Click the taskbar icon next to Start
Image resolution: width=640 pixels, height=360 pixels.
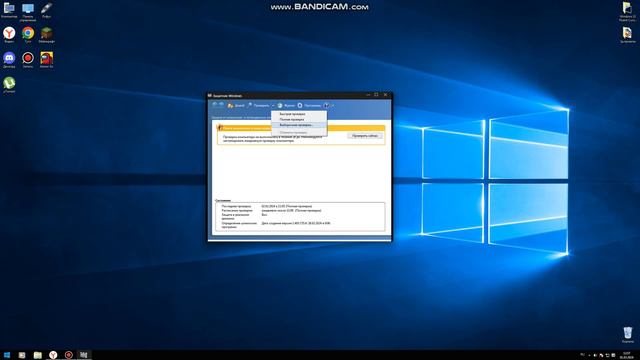coord(22,355)
